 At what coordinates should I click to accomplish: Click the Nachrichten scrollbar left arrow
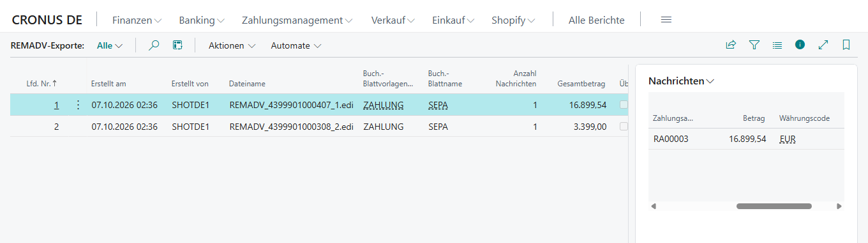pyautogui.click(x=654, y=207)
